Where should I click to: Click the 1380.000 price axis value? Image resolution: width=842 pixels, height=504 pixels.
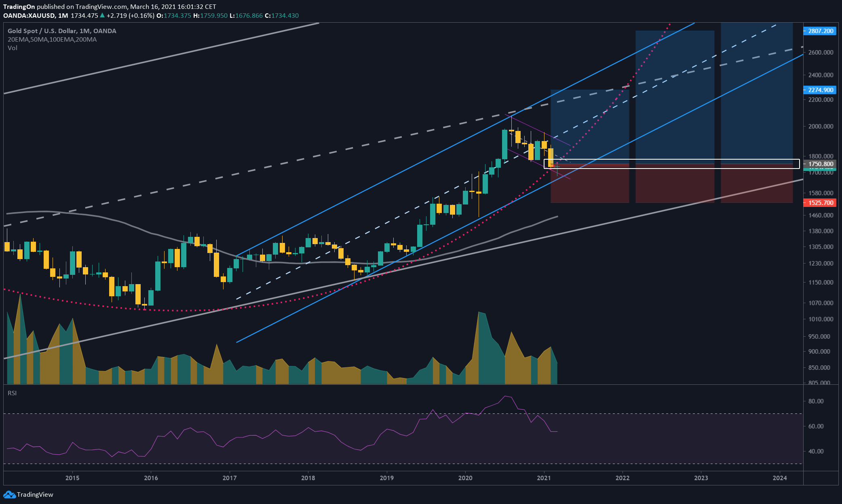821,231
